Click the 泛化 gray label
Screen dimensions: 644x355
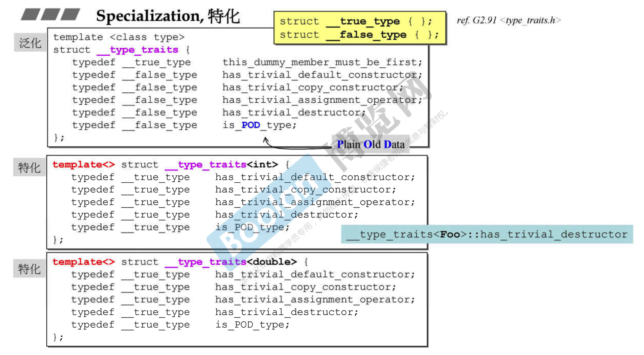click(30, 43)
